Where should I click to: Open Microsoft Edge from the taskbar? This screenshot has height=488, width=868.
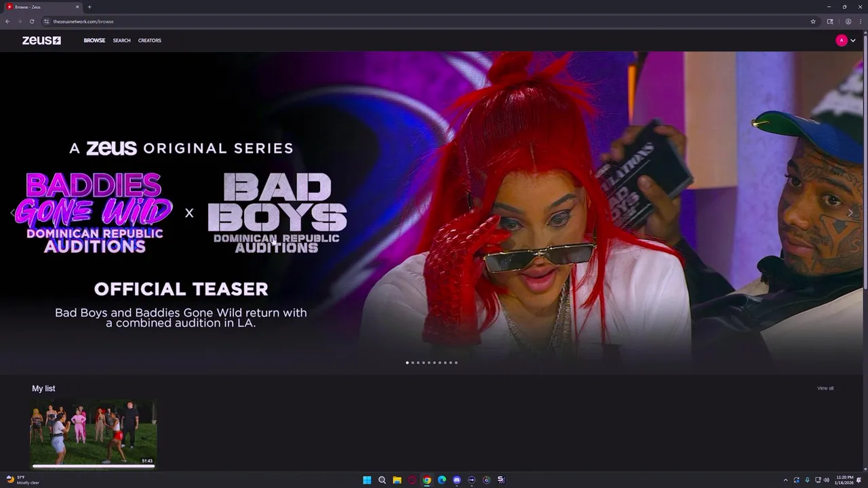441,480
